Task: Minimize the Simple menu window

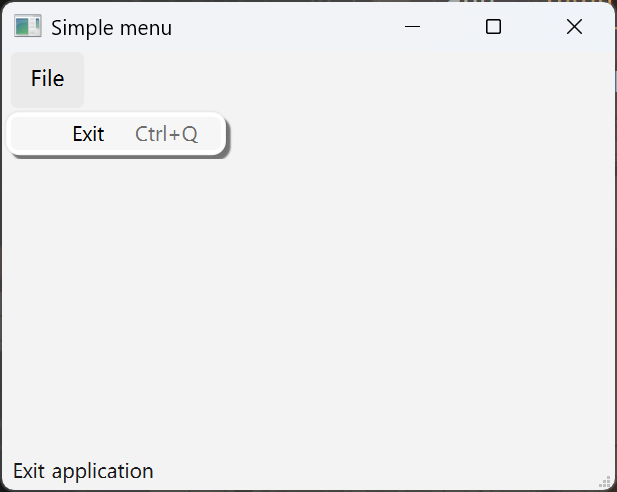Action: point(412,27)
